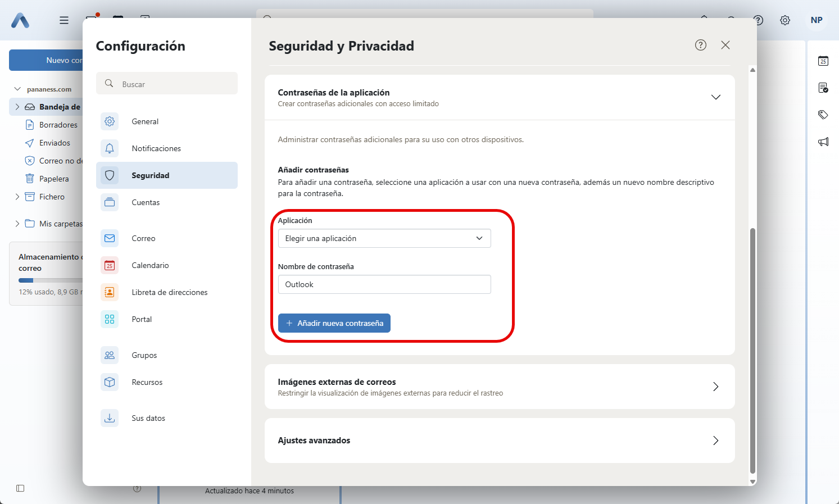This screenshot has width=839, height=504.
Task: Click the settings panel vertical scrollbar
Action: click(x=752, y=348)
